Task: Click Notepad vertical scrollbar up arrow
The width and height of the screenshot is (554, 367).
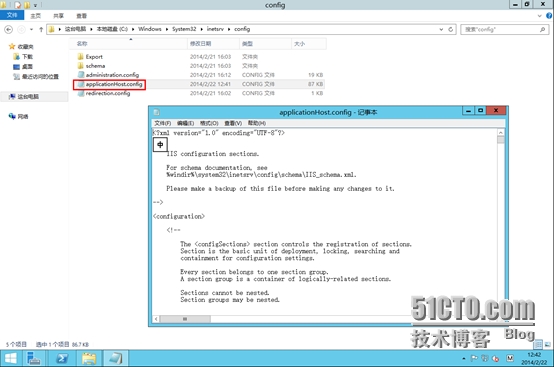Action: (x=501, y=133)
